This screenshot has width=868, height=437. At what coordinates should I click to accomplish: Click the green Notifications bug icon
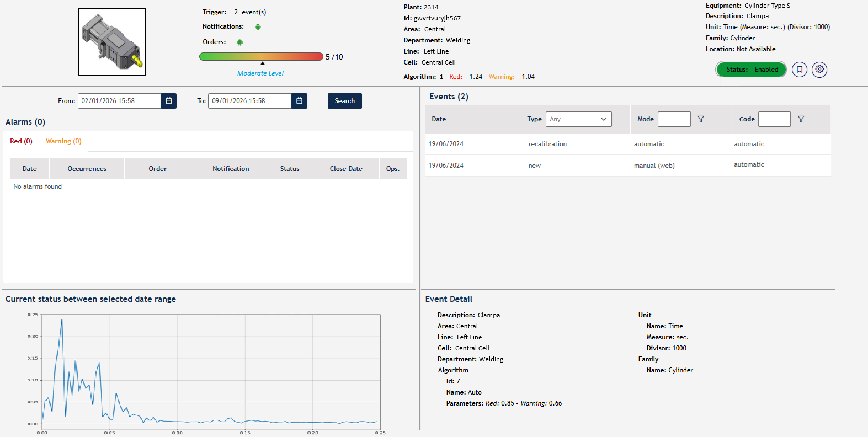click(258, 27)
